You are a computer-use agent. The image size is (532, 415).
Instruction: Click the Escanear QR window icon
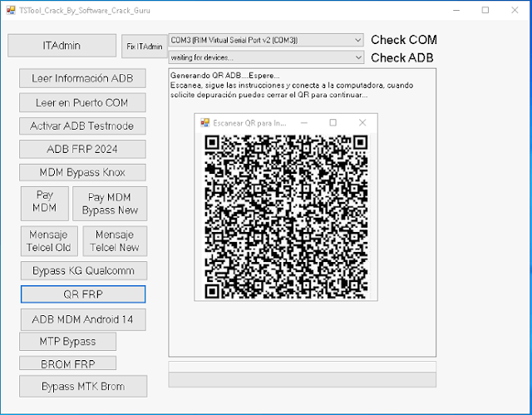coord(205,122)
